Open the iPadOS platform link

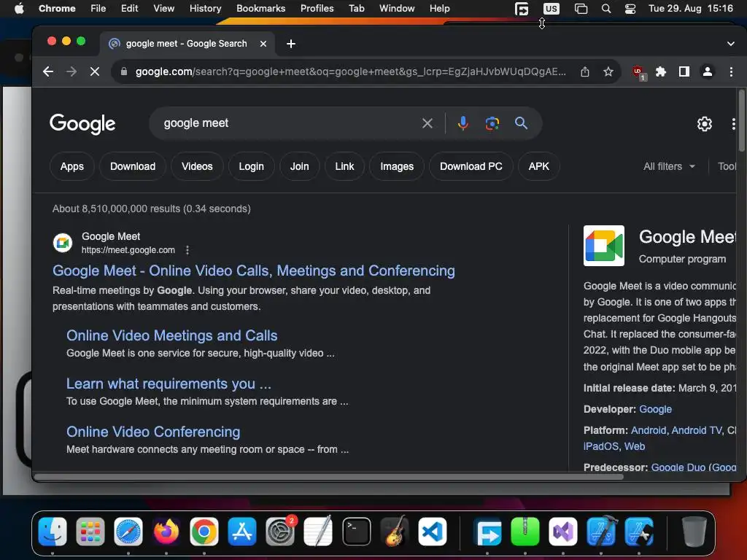[601, 447]
